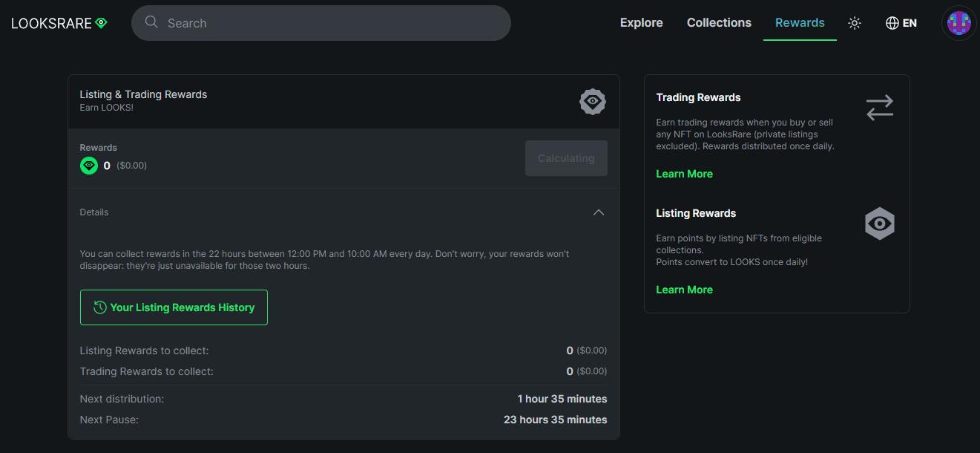Image resolution: width=980 pixels, height=453 pixels.
Task: Open Learn More under Trading Rewards
Action: (684, 174)
